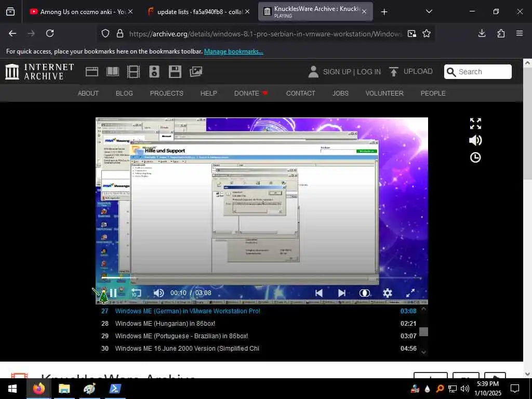Open the VOLUNTEER menu item
Viewport: 532px width, 399px height.
(384, 94)
